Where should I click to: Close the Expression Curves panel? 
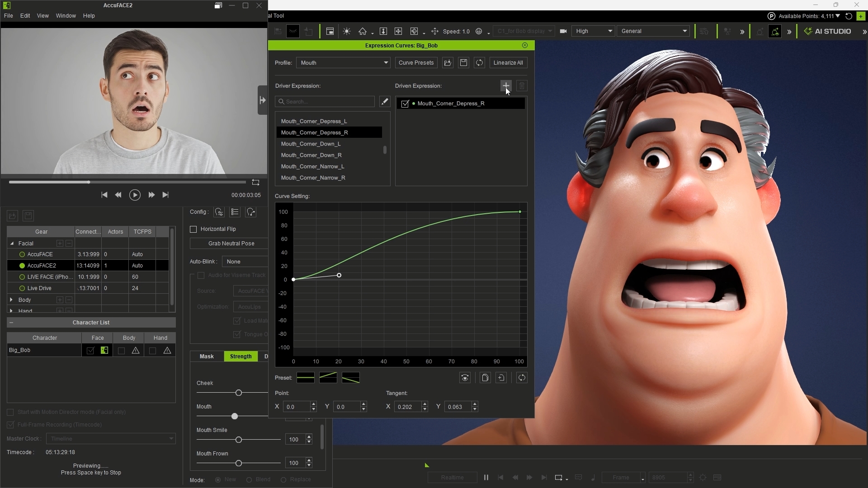(x=525, y=45)
